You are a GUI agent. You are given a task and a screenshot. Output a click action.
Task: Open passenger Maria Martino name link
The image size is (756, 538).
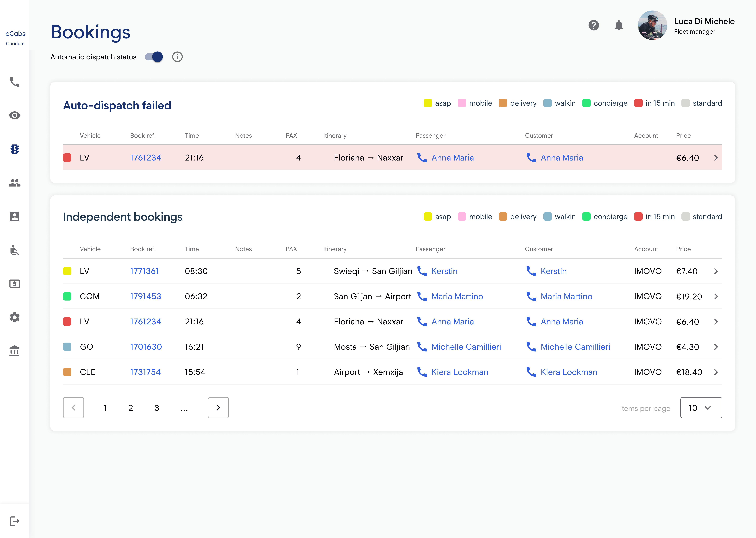point(457,296)
